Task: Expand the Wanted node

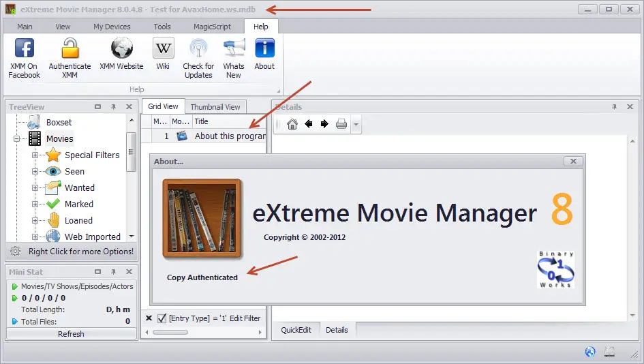Action: [x=35, y=188]
